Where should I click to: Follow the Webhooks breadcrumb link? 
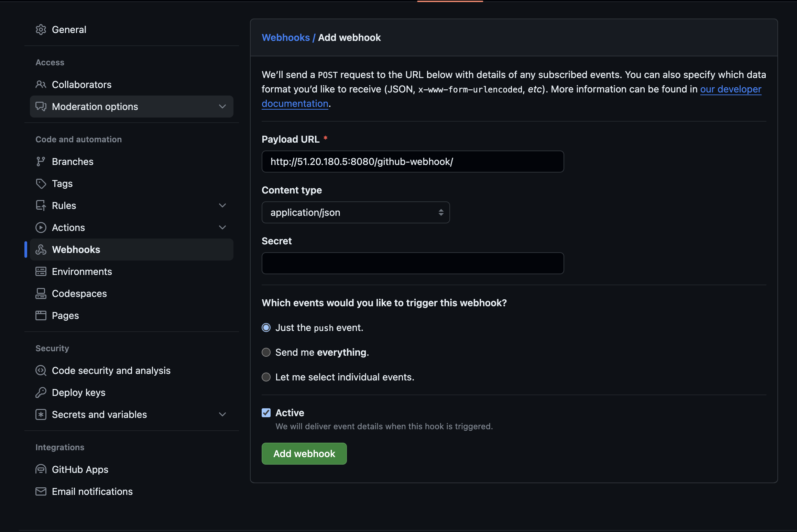click(286, 37)
